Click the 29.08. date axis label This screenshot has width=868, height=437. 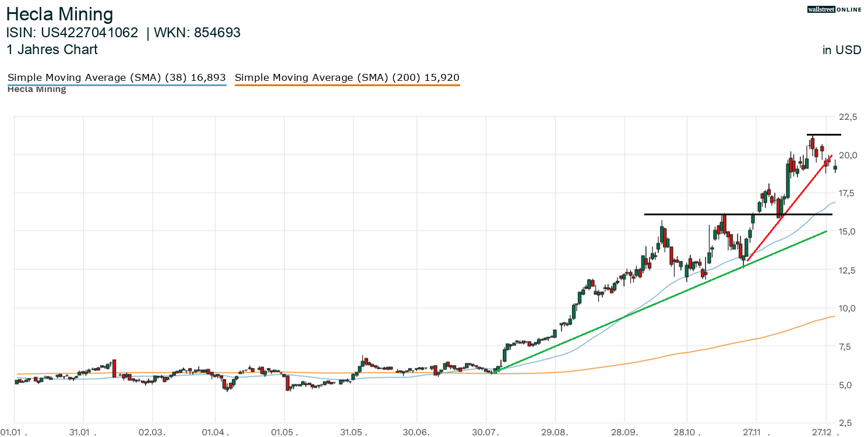[x=555, y=433]
